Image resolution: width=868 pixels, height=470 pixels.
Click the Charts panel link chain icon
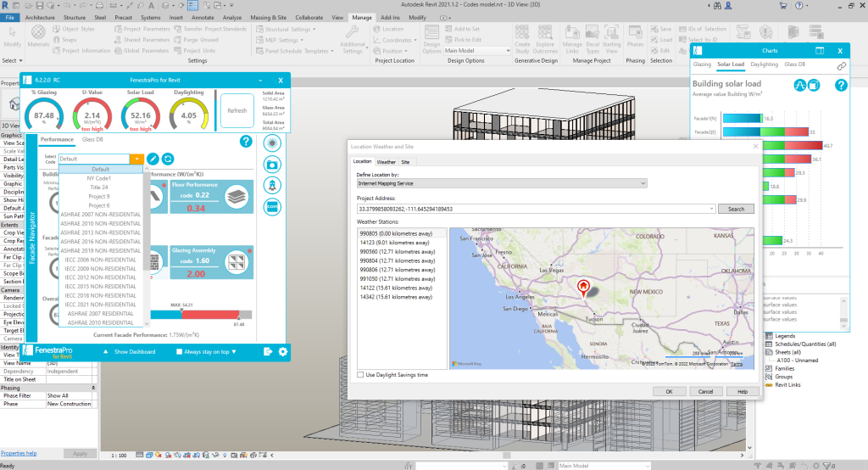(x=842, y=66)
